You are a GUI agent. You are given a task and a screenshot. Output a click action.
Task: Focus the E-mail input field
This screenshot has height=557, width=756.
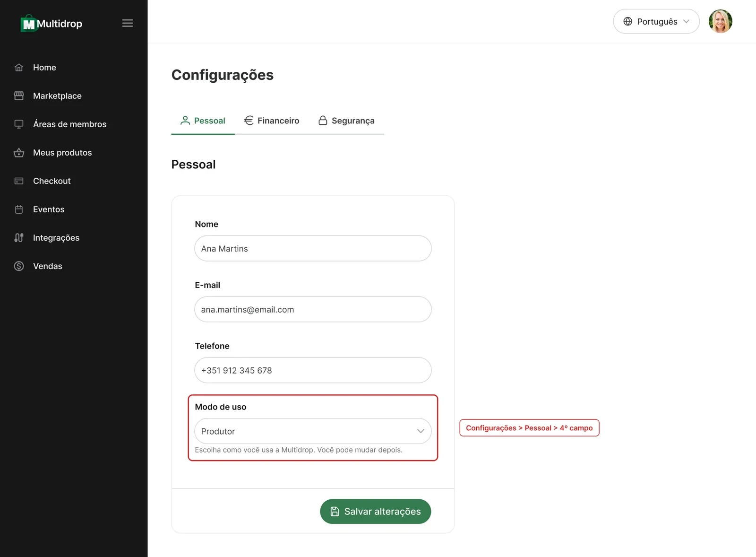313,310
